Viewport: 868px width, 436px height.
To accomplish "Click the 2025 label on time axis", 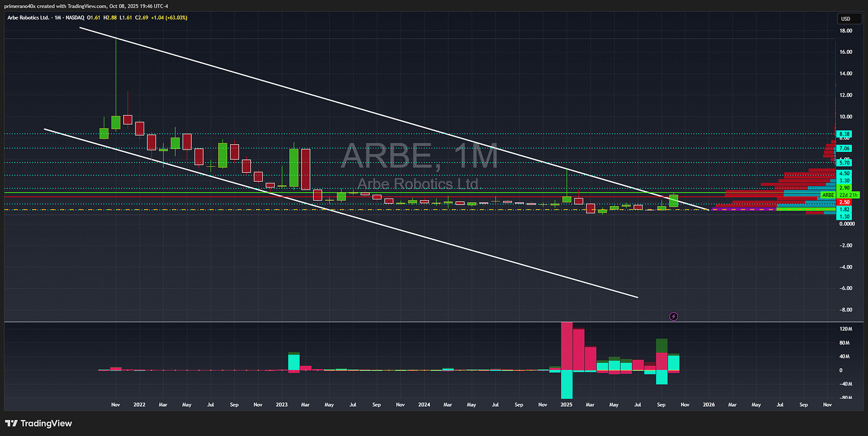I will 566,404.
